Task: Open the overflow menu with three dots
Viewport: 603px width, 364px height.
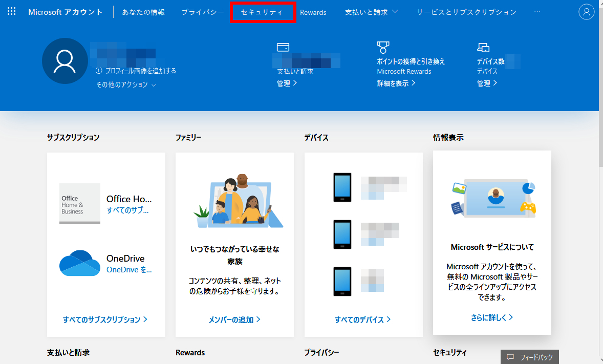Action: point(537,12)
